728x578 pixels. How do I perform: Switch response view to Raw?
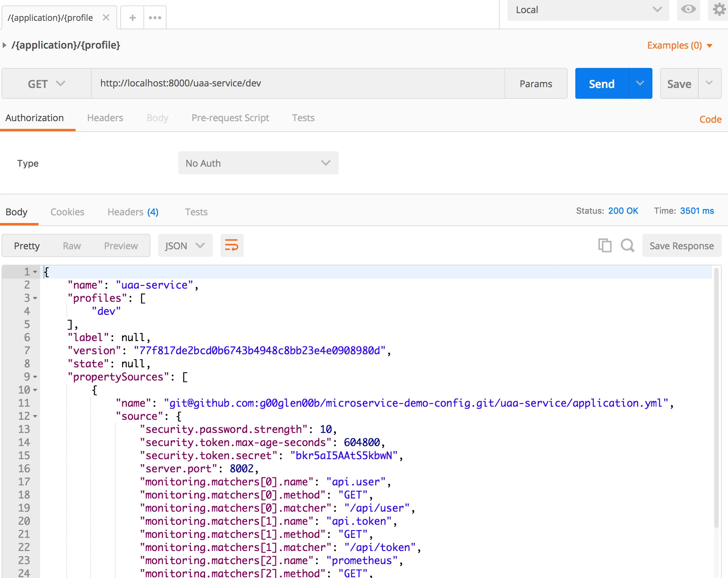(x=72, y=246)
